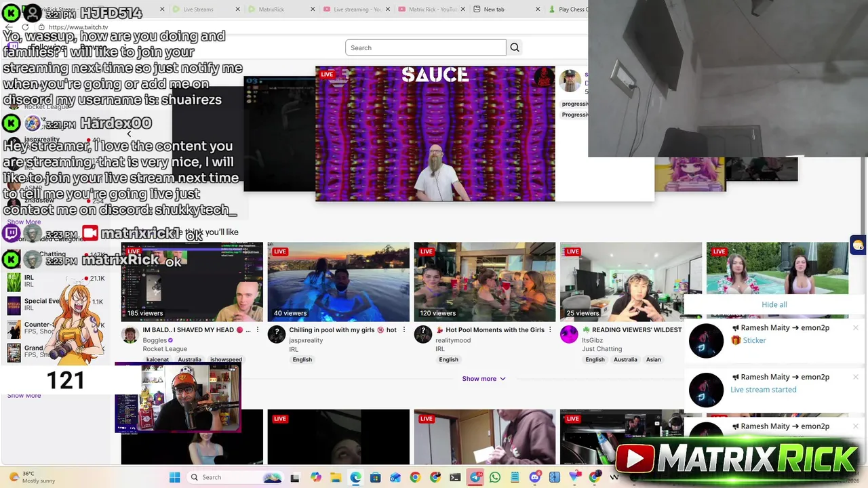Viewport: 868px width, 488px height.
Task: Open WhatsApp from taskbar
Action: click(x=495, y=477)
